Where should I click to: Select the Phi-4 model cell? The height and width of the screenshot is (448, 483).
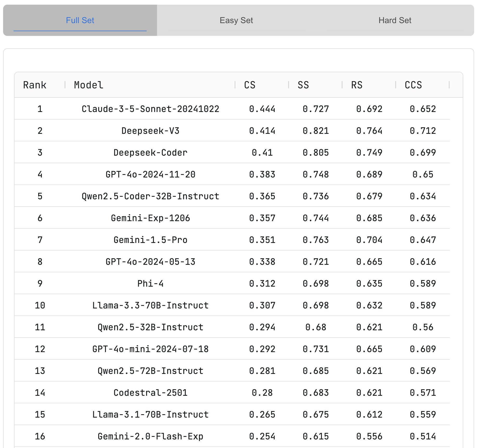[x=151, y=284]
